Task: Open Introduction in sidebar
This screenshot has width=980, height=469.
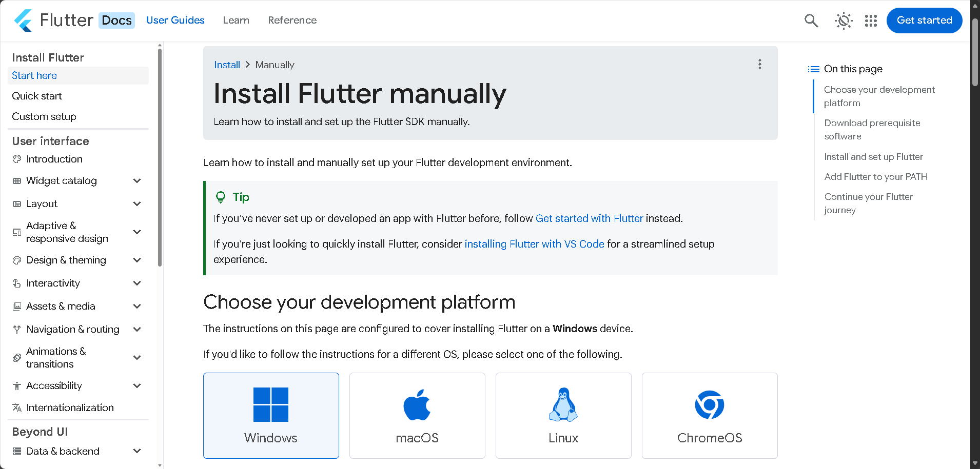Action: (54, 159)
